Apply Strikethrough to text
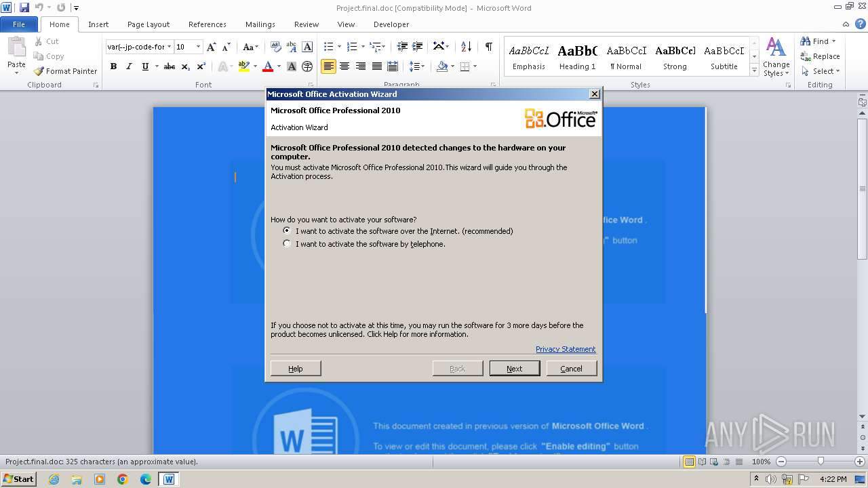The height and width of the screenshot is (488, 868). [170, 66]
